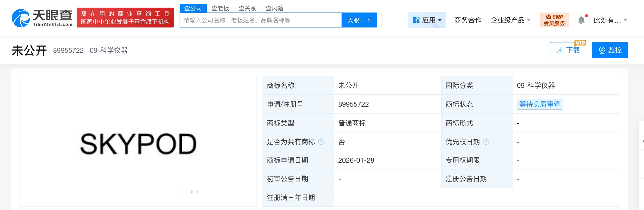Click the SKYPOD trademark image

coord(138,144)
